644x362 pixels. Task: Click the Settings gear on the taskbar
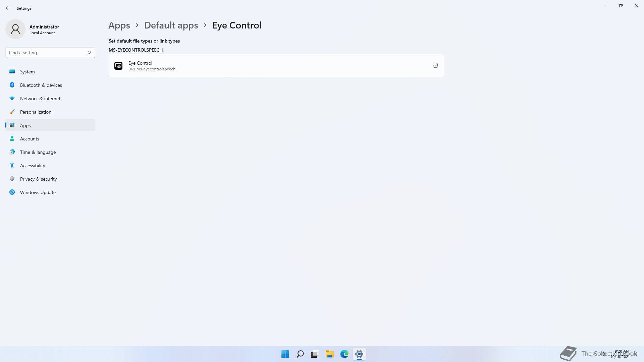pos(359,354)
